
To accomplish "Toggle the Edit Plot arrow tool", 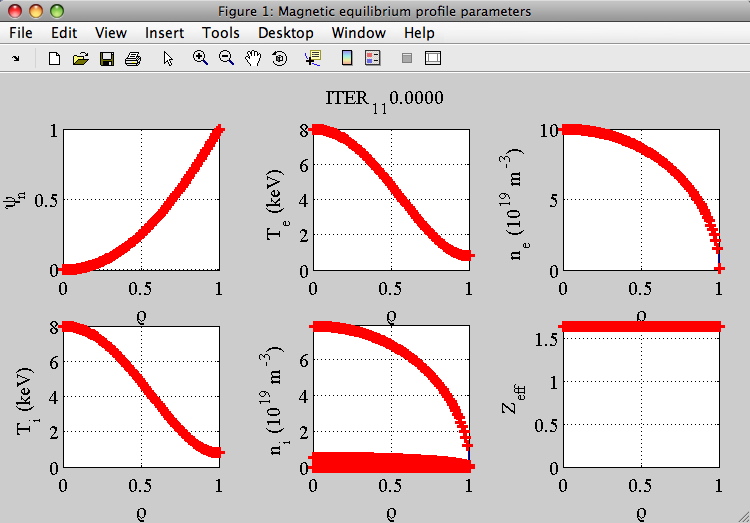I will point(168,59).
